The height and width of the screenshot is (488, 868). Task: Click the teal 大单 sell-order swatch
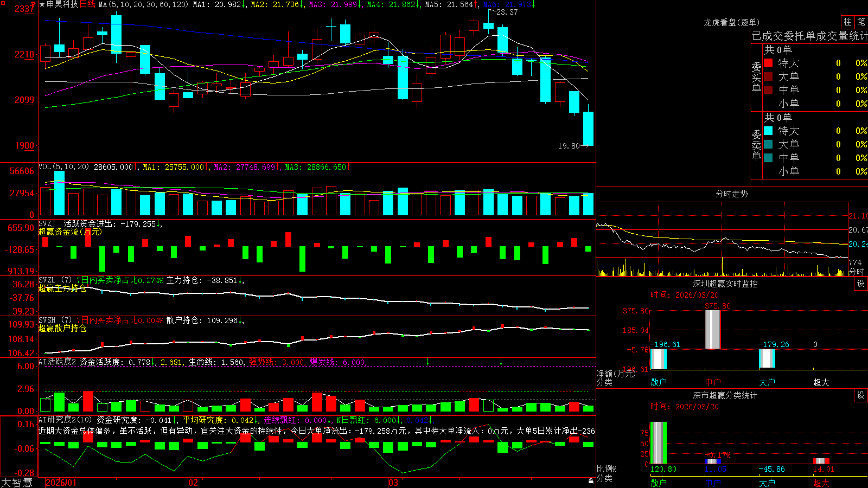point(768,144)
